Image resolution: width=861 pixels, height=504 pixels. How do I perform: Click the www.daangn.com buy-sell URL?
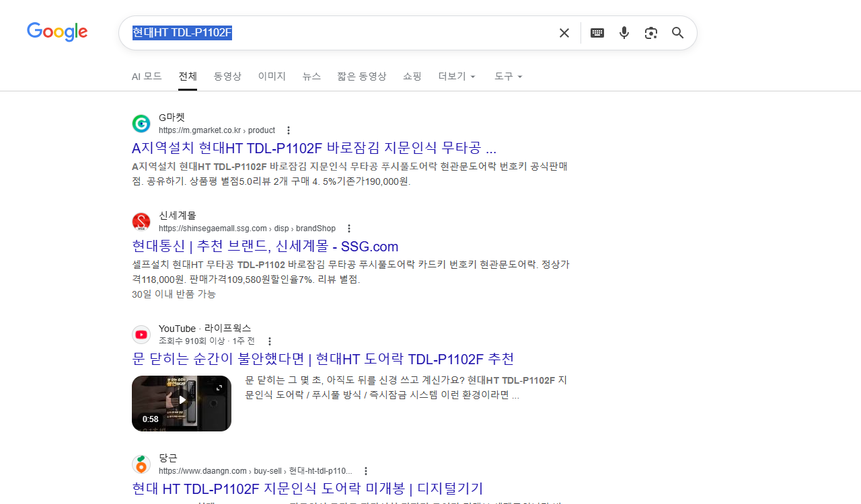256,471
